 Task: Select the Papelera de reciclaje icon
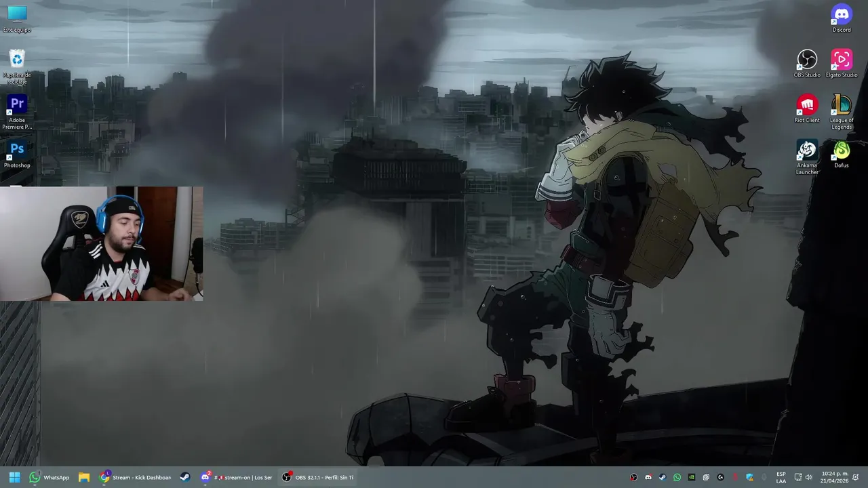pyautogui.click(x=17, y=67)
